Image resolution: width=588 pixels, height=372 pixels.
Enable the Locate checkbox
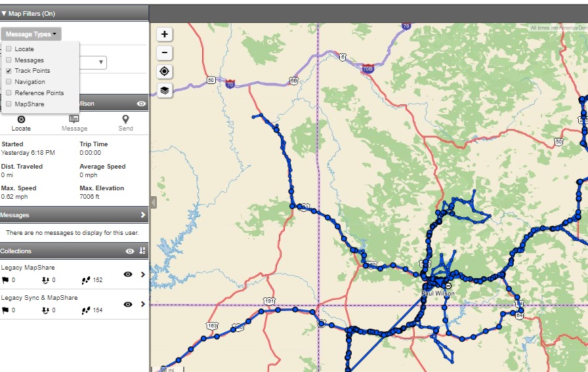pos(9,49)
